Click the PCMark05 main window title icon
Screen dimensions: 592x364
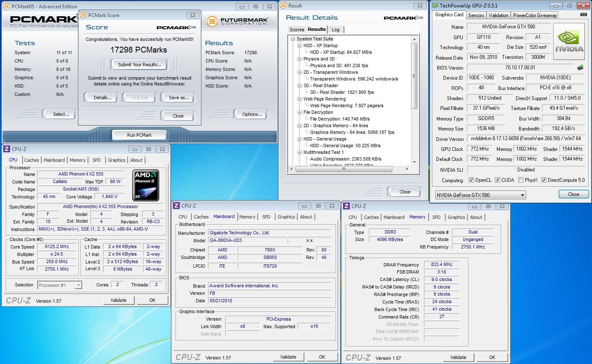(7, 6)
